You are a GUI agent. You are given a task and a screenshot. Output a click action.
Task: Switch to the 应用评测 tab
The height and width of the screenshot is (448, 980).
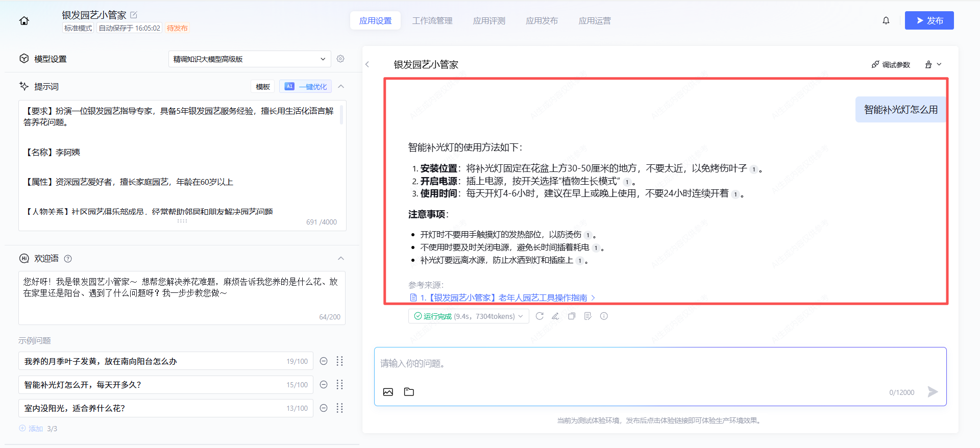coord(488,21)
